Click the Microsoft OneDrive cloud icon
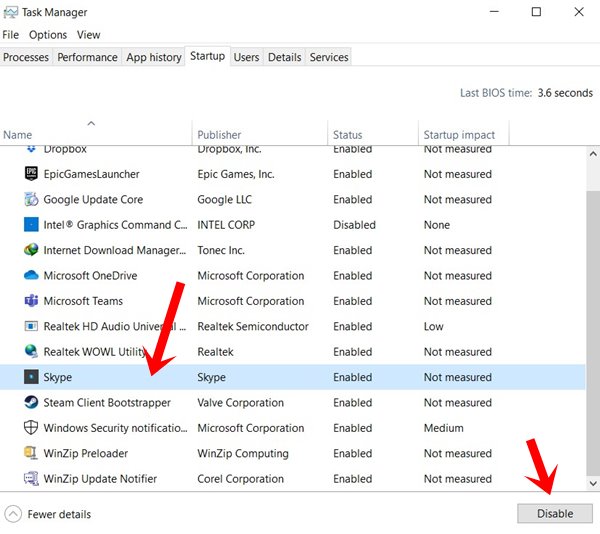 coord(31,275)
